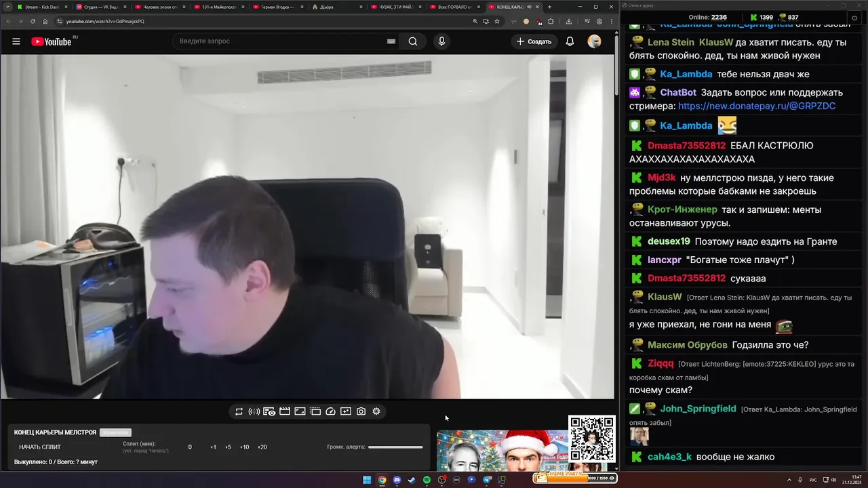This screenshot has width=868, height=488.
Task: Open Chrome from the taskbar
Action: [382, 480]
